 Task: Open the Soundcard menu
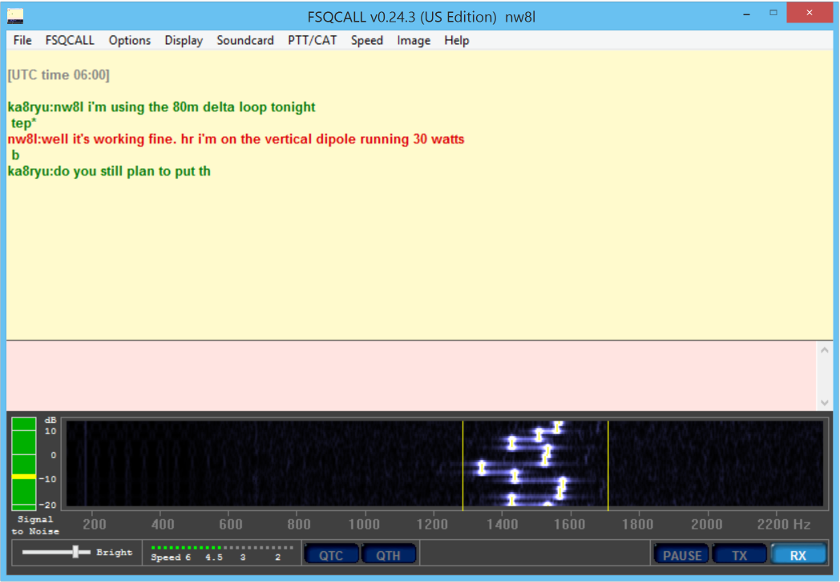pyautogui.click(x=245, y=40)
